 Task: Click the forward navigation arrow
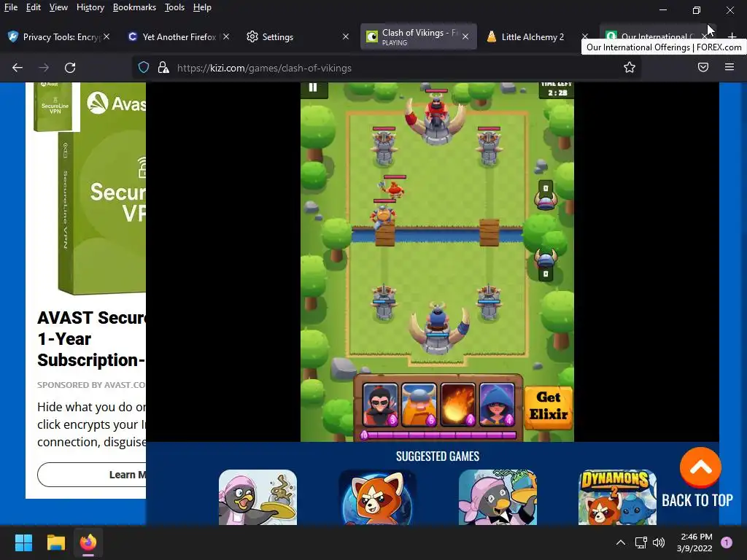[44, 68]
